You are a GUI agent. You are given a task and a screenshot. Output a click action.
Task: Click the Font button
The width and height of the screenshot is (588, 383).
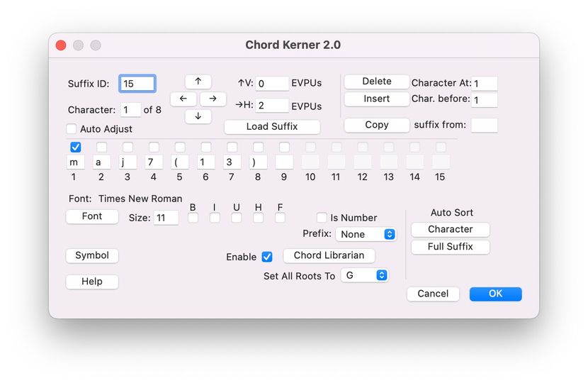pos(92,216)
